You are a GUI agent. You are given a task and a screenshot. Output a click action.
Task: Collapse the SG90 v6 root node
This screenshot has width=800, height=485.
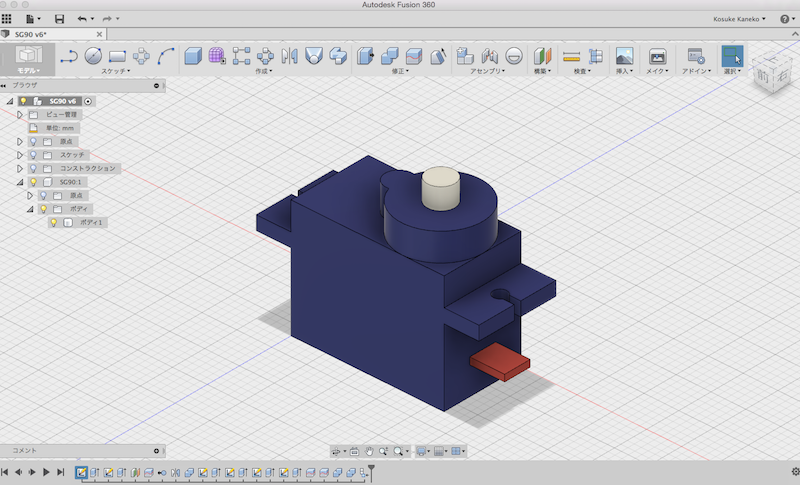pyautogui.click(x=10, y=101)
